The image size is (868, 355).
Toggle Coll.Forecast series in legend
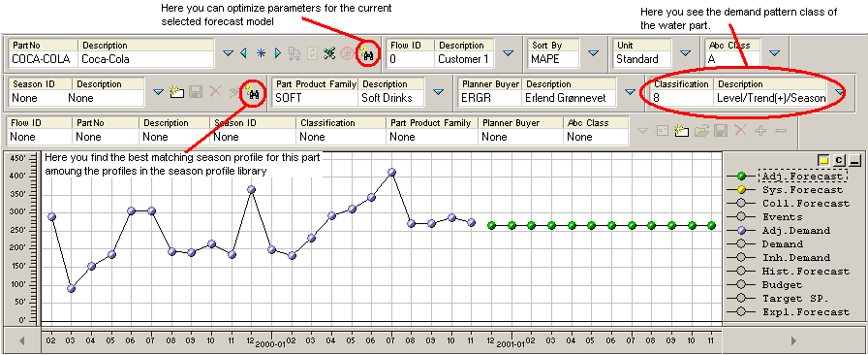click(789, 204)
